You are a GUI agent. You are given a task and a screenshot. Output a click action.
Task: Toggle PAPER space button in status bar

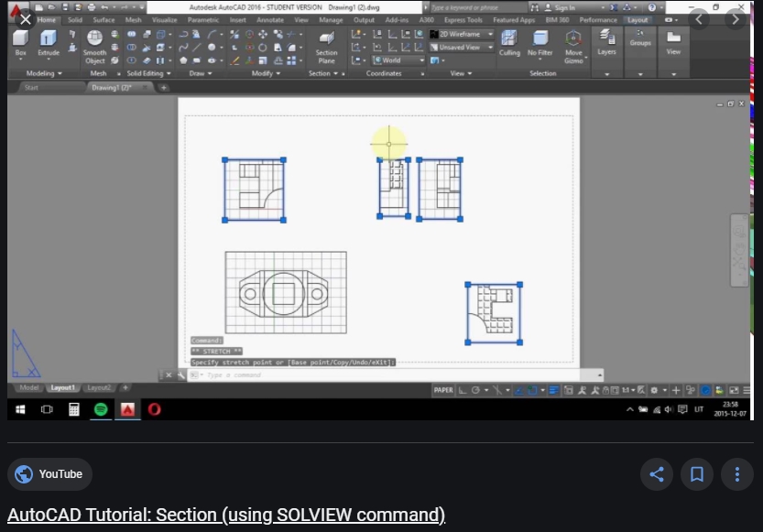pyautogui.click(x=443, y=390)
